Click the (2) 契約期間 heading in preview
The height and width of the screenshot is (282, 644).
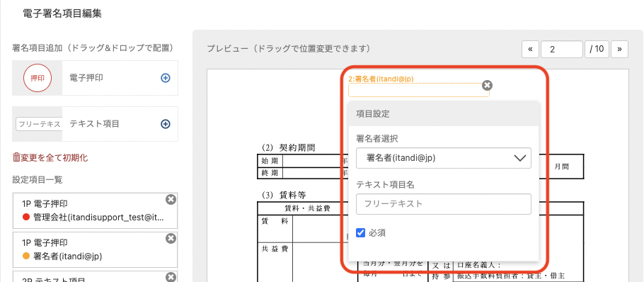coord(288,148)
